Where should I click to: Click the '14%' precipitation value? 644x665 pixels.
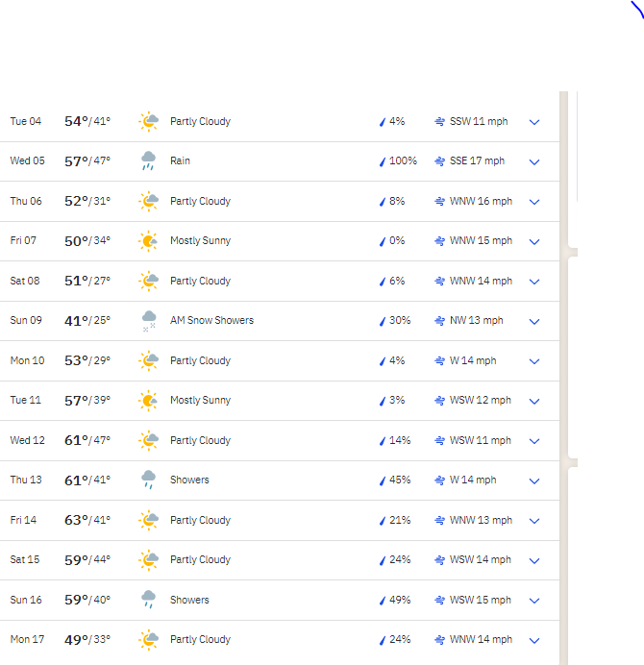coord(400,440)
